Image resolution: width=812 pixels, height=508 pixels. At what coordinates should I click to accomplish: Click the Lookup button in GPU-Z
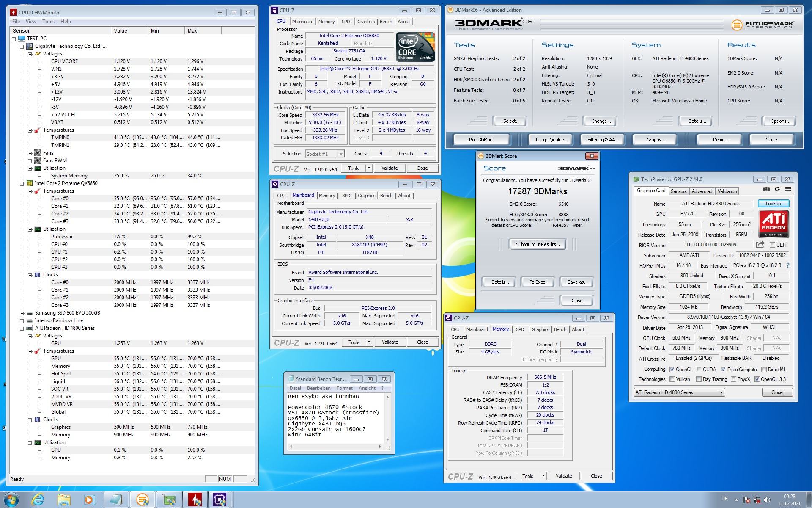[x=773, y=204]
